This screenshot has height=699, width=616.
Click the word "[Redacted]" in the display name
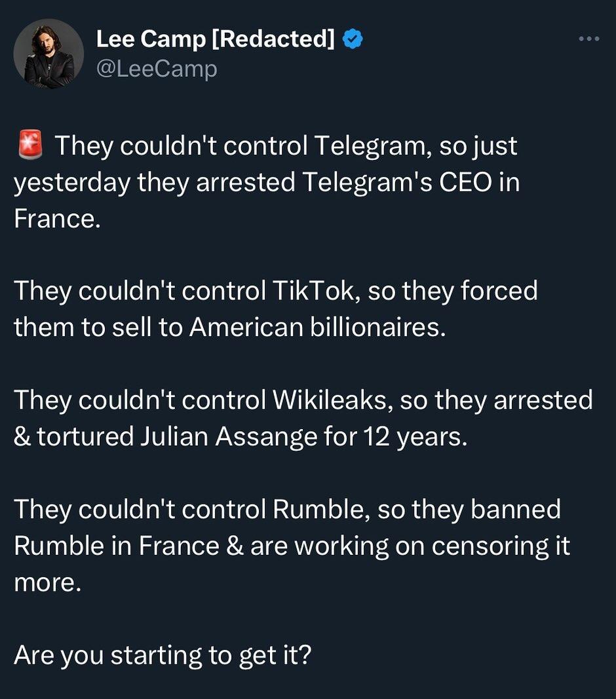pos(273,40)
